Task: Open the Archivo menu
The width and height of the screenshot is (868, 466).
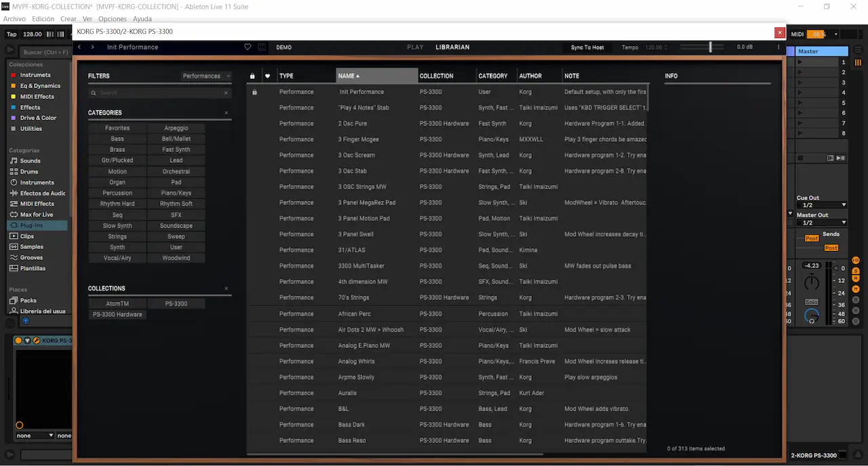Action: point(14,19)
